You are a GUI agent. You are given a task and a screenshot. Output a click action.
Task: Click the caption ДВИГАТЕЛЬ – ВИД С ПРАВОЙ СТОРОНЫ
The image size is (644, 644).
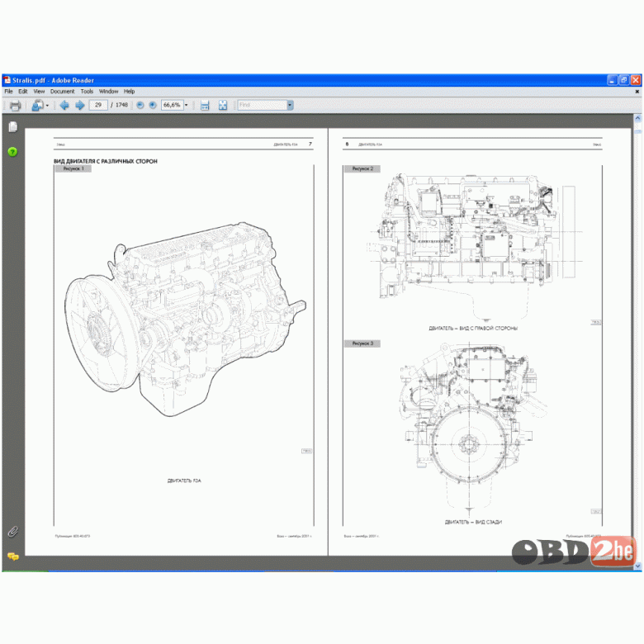[473, 328]
